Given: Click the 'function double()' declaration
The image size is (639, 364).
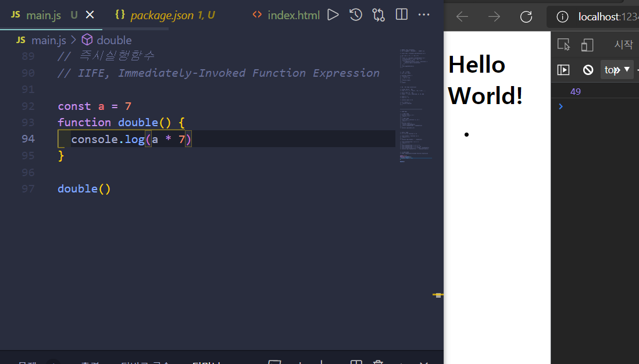Looking at the screenshot, I should coord(121,122).
